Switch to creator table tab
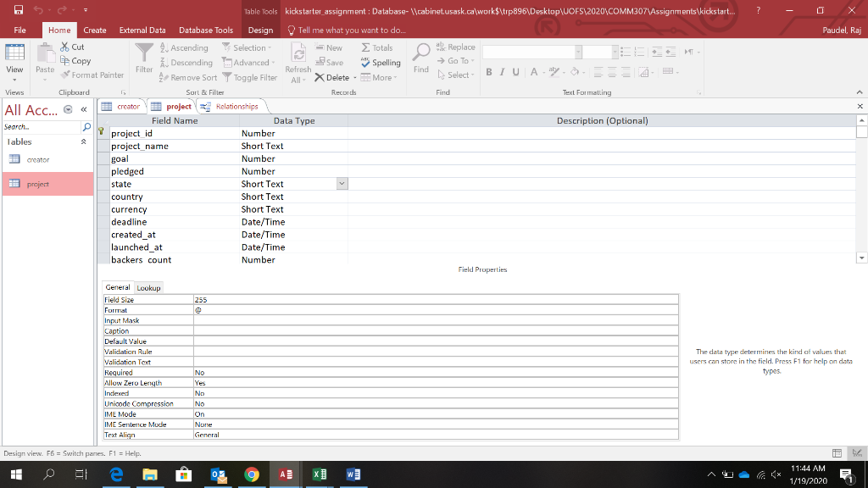Image resolution: width=868 pixels, height=488 pixels. click(x=121, y=106)
